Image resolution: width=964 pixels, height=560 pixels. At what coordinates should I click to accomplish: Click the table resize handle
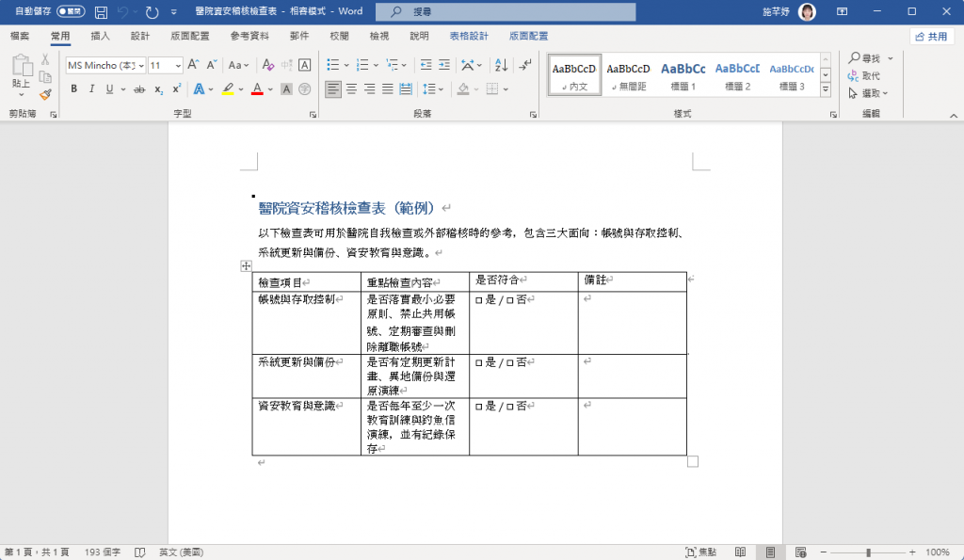pos(693,461)
